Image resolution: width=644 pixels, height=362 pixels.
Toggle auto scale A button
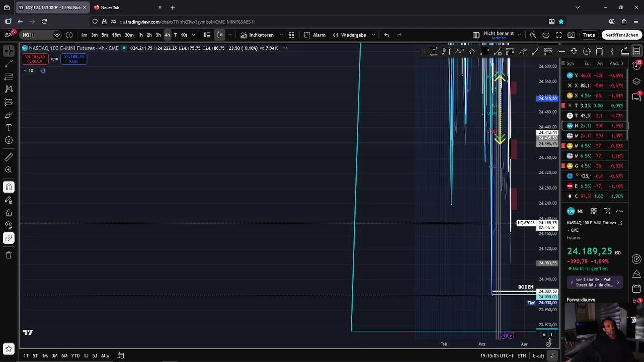[544, 335]
